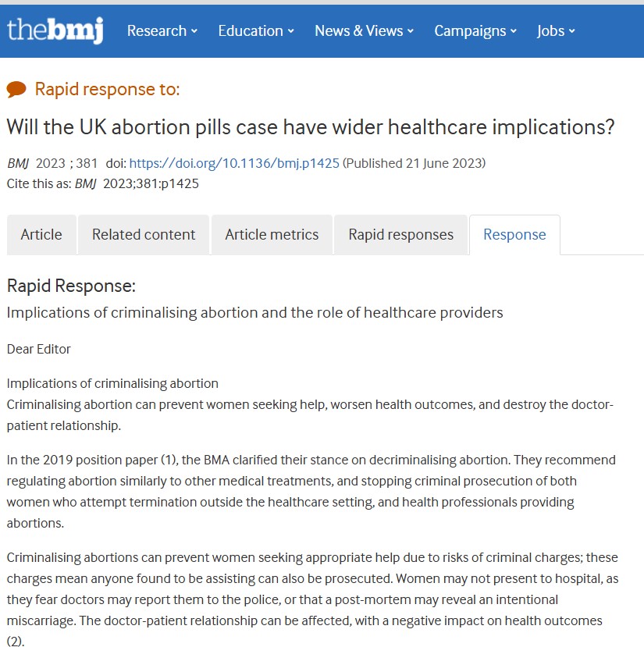Go to the Rapid responses tab
This screenshot has width=644, height=647.
(400, 234)
